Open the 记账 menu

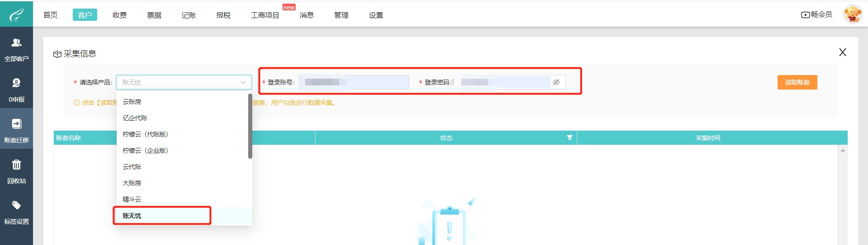[189, 15]
